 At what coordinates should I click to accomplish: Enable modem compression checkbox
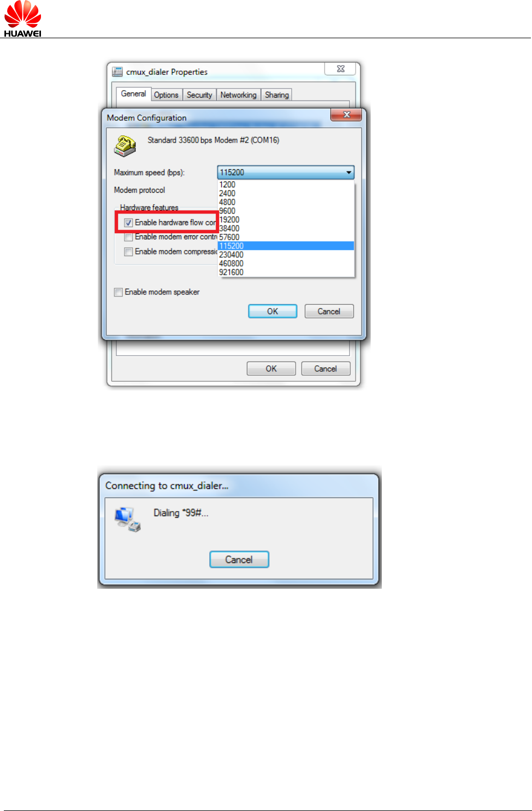(128, 252)
